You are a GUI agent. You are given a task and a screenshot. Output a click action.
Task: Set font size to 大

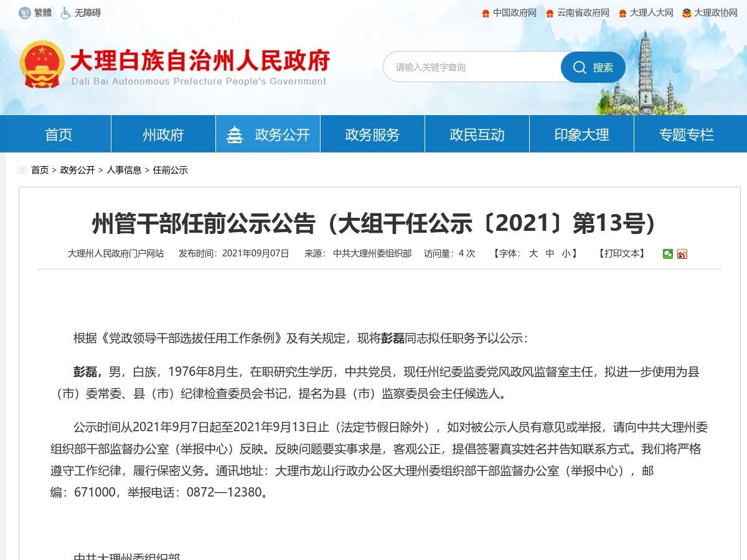pyautogui.click(x=533, y=253)
